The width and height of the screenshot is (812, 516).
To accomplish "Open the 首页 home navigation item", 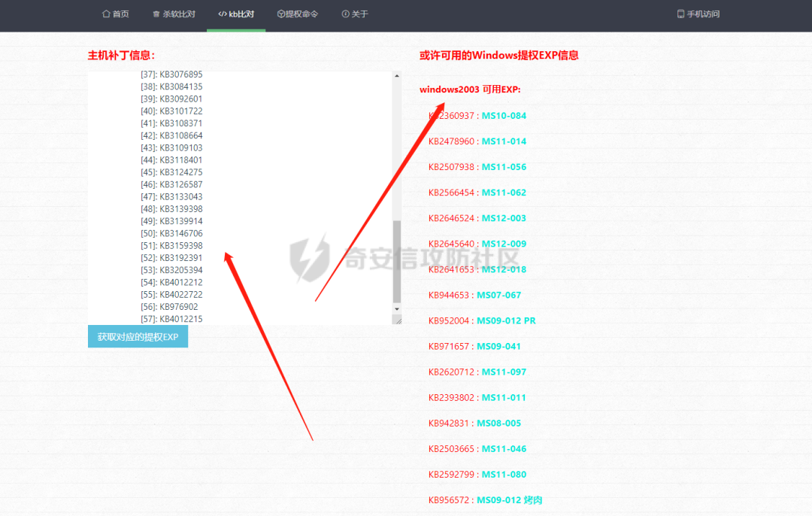I will 116,14.
